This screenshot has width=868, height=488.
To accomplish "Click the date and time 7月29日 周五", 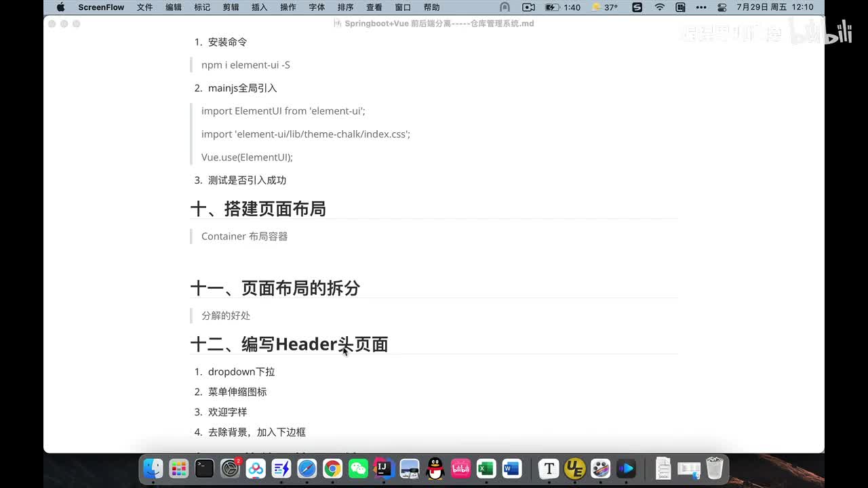I will coord(774,7).
